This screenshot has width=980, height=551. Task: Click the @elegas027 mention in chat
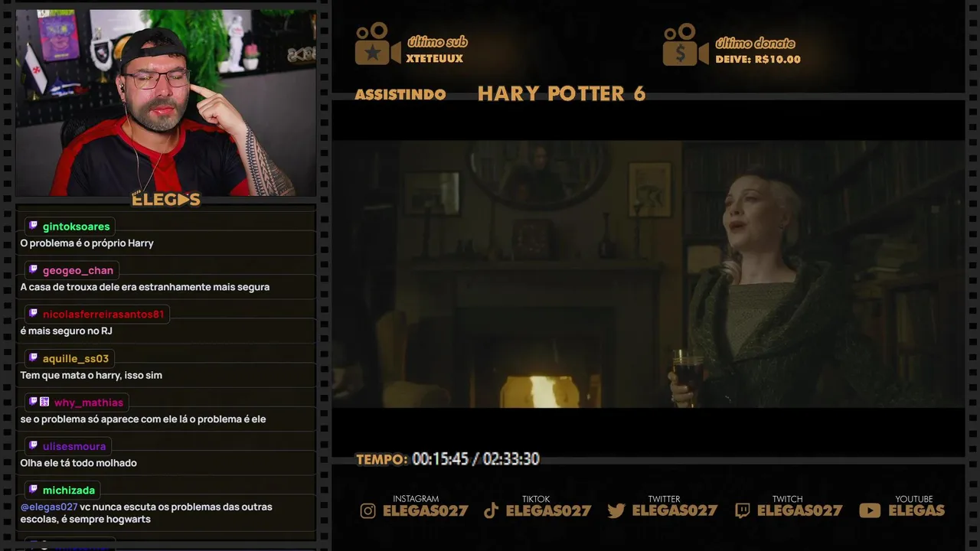49,507
